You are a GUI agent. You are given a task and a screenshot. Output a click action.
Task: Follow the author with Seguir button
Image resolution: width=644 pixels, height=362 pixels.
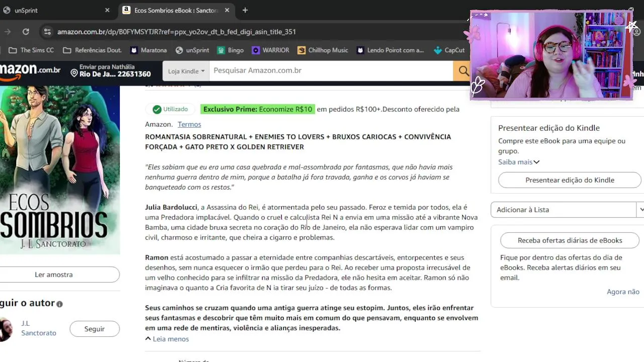[x=95, y=329]
